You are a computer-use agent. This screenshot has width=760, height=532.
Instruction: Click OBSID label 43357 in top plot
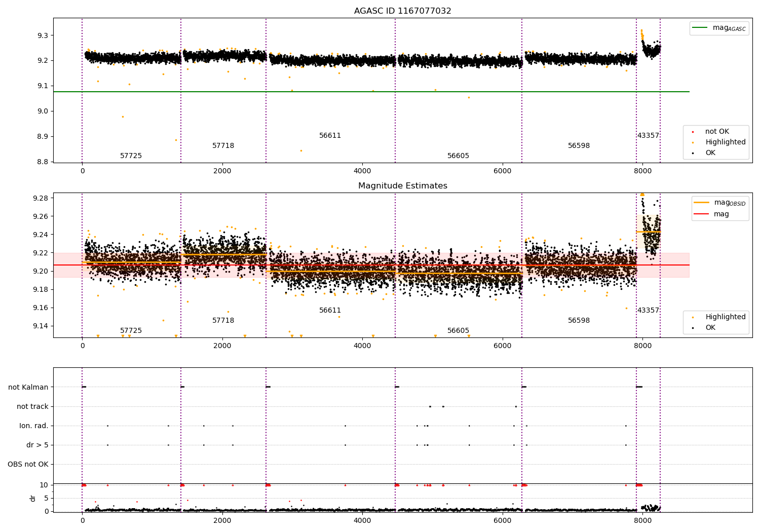[x=648, y=136]
